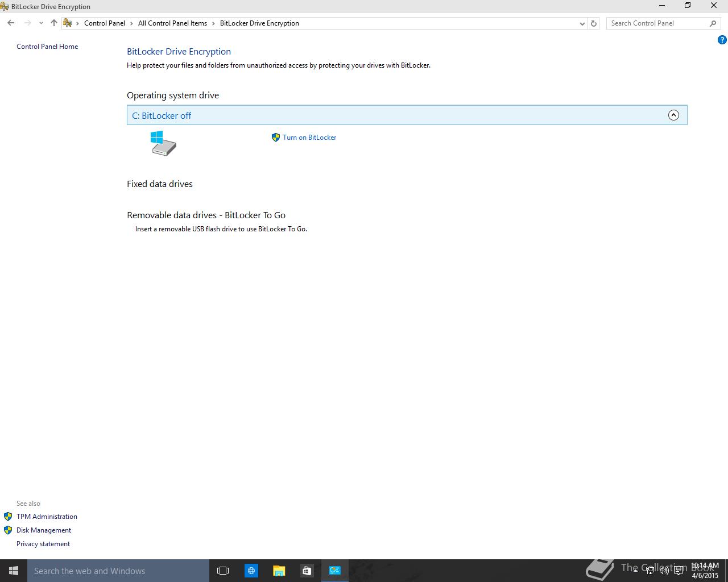Click Turn on BitLocker link
The height and width of the screenshot is (582, 728).
click(x=309, y=138)
